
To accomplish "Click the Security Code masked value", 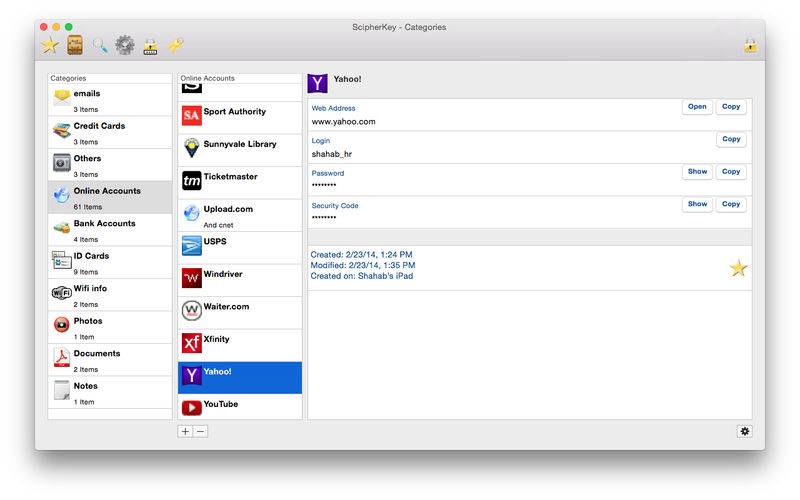I will (x=324, y=218).
